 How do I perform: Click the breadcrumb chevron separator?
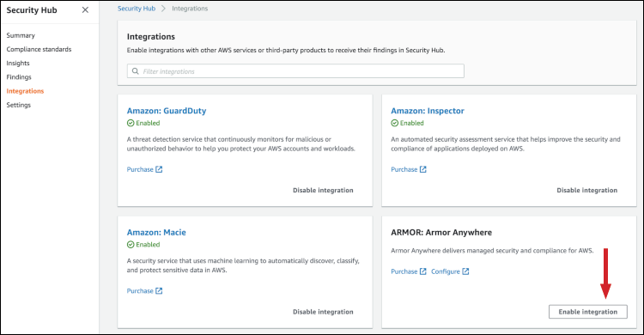click(x=163, y=9)
